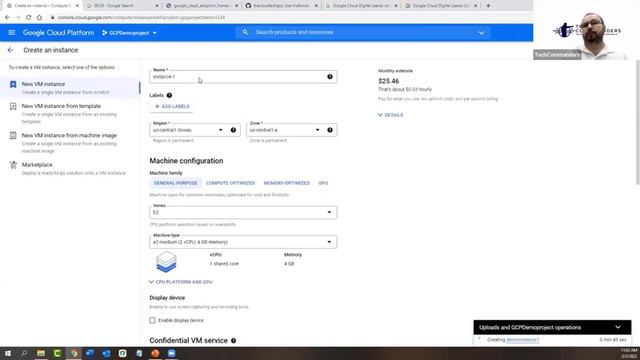Click the help icon beside the Zone dropdown
Image resolution: width=640 pixels, height=360 pixels.
pyautogui.click(x=330, y=130)
